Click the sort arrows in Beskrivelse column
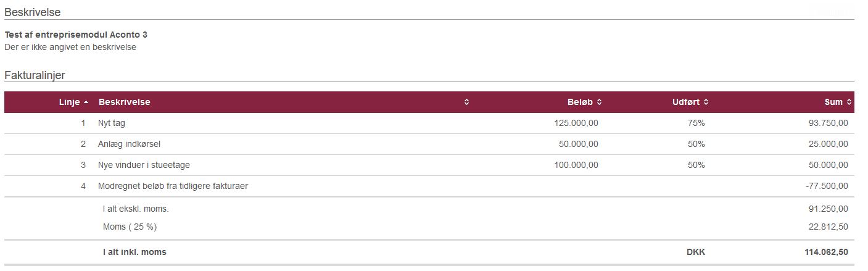This screenshot has width=868, height=271. (x=467, y=102)
